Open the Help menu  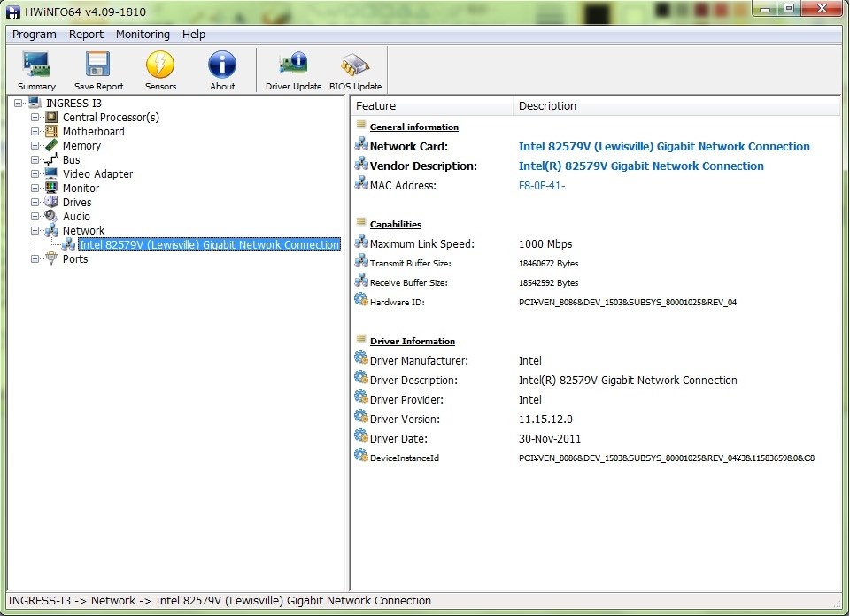[194, 35]
